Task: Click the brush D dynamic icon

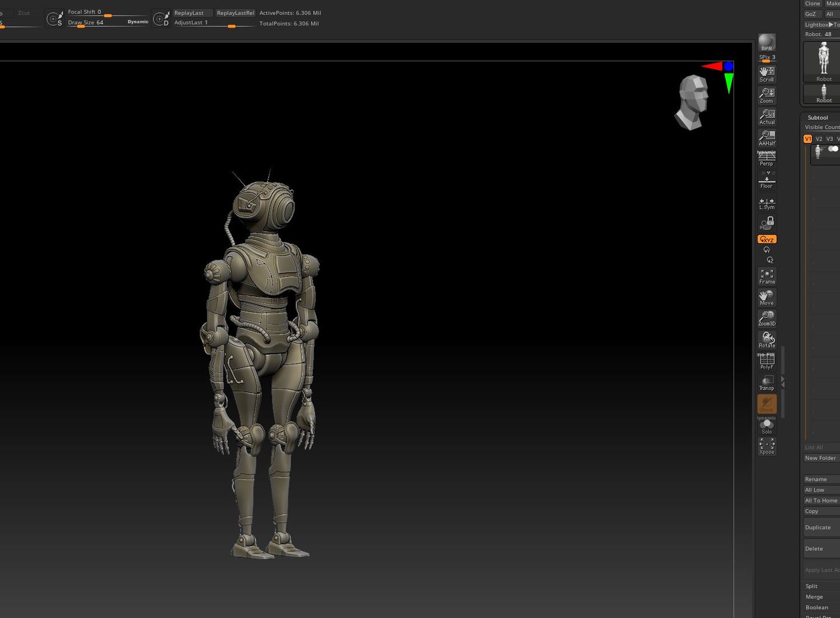Action: (x=161, y=19)
